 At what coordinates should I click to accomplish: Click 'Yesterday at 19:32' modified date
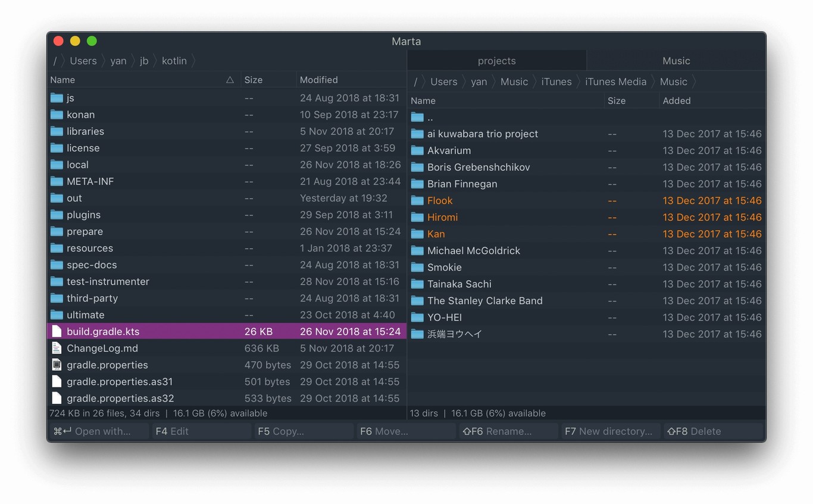click(343, 198)
